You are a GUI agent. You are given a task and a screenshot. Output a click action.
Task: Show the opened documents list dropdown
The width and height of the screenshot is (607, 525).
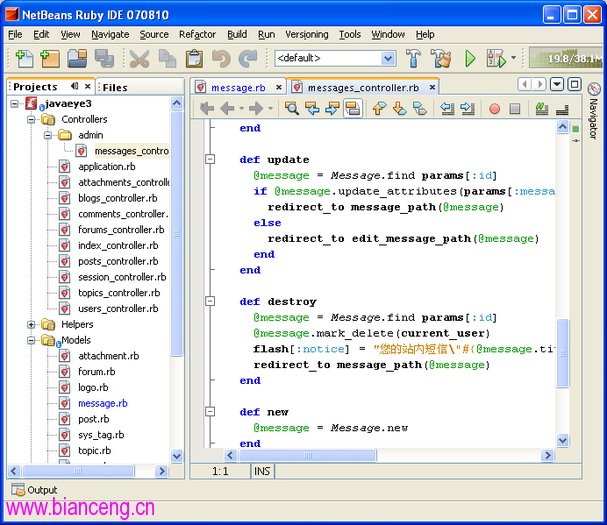coord(557,84)
